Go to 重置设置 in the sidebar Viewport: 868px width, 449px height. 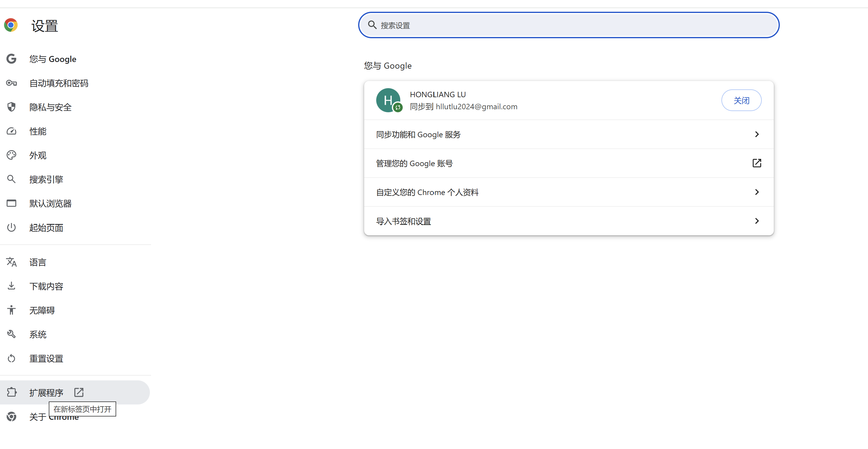[x=46, y=359]
